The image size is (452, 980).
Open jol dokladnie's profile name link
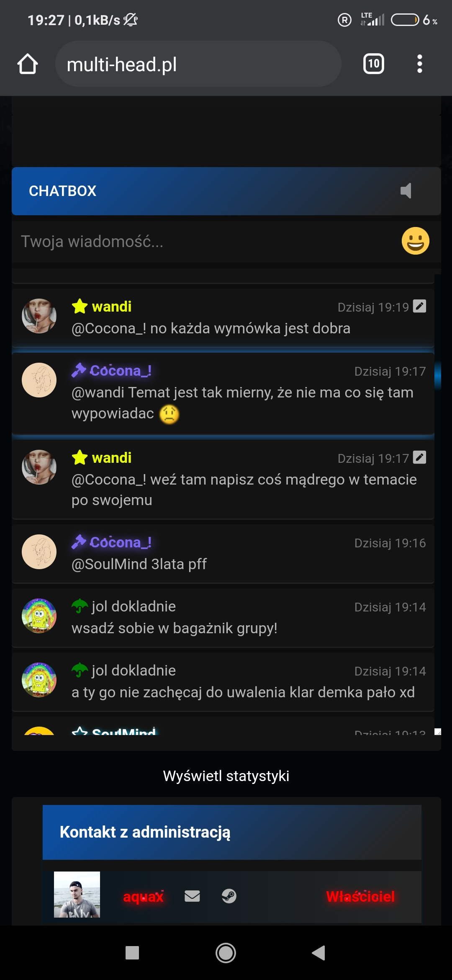[x=134, y=606]
